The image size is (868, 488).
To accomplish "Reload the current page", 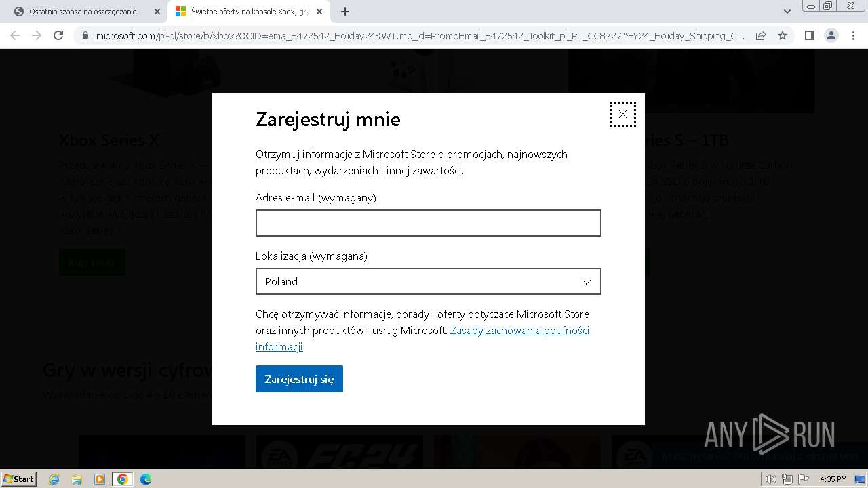I will click(x=58, y=35).
